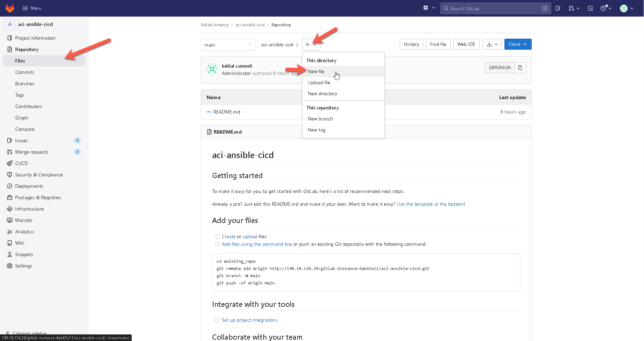Screen dimensions: 644x341
Task: Open Commits under Repository
Action: [44, 72]
